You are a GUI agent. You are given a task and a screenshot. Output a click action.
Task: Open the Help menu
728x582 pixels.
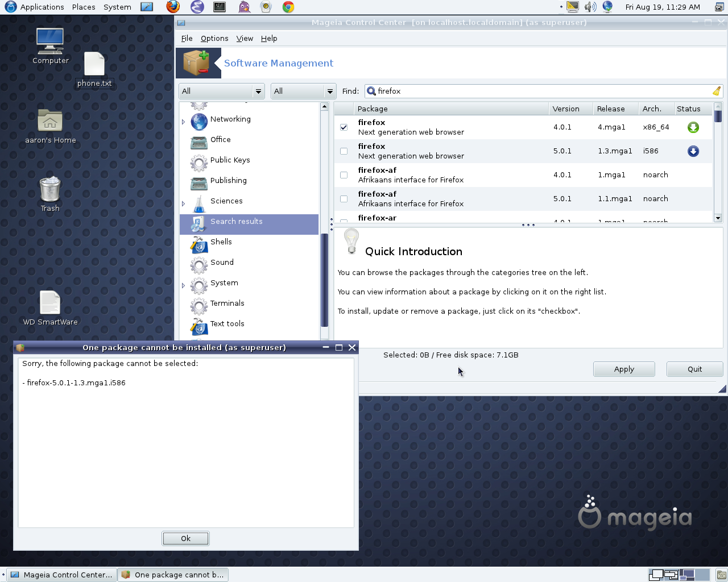click(269, 38)
